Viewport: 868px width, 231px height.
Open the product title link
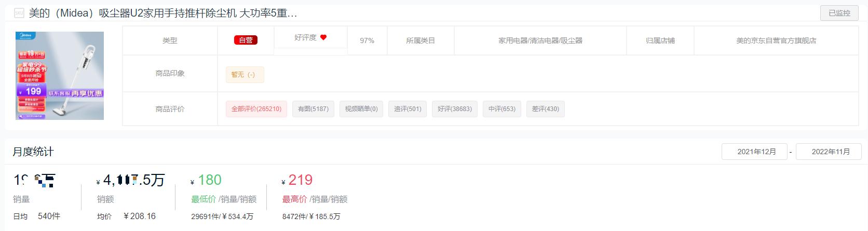[x=163, y=13]
